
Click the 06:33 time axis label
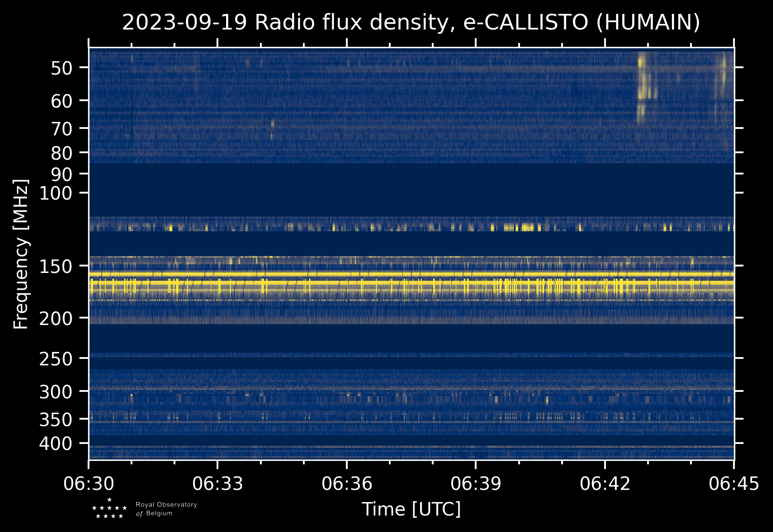click(218, 483)
